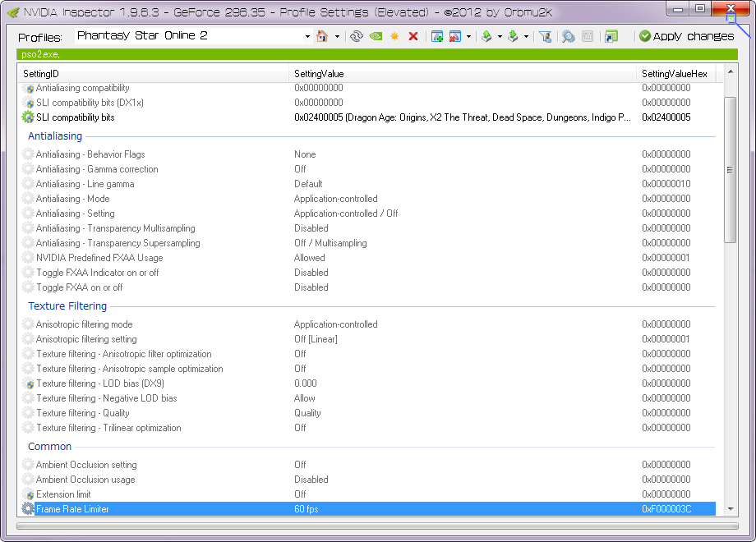Collapse the Common section header
The height and width of the screenshot is (542, 756).
click(49, 447)
